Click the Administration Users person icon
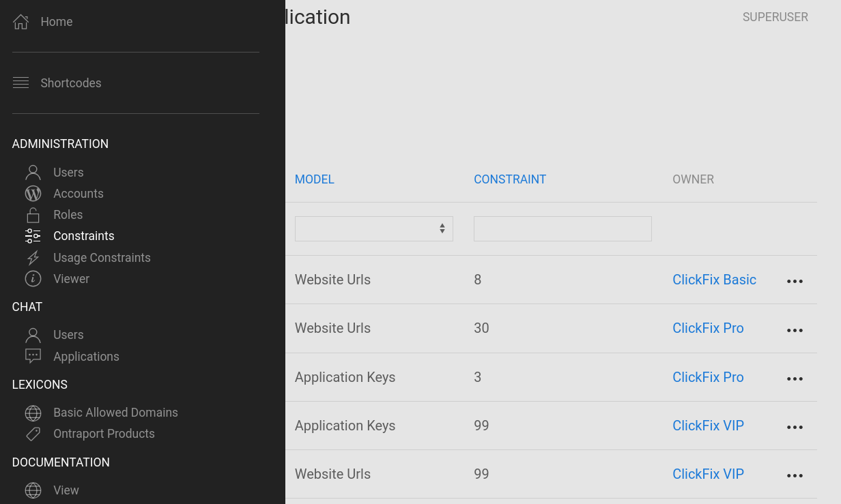 pyautogui.click(x=33, y=173)
